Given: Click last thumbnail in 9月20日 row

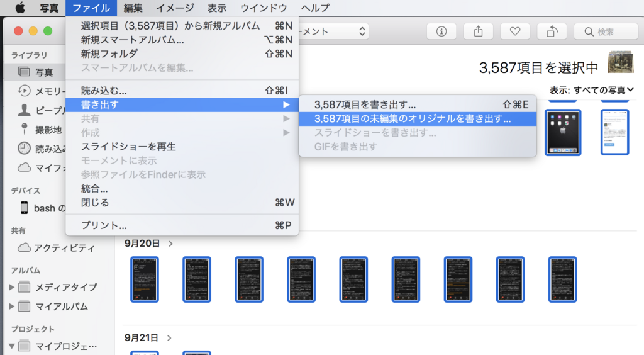Looking at the screenshot, I should (562, 279).
